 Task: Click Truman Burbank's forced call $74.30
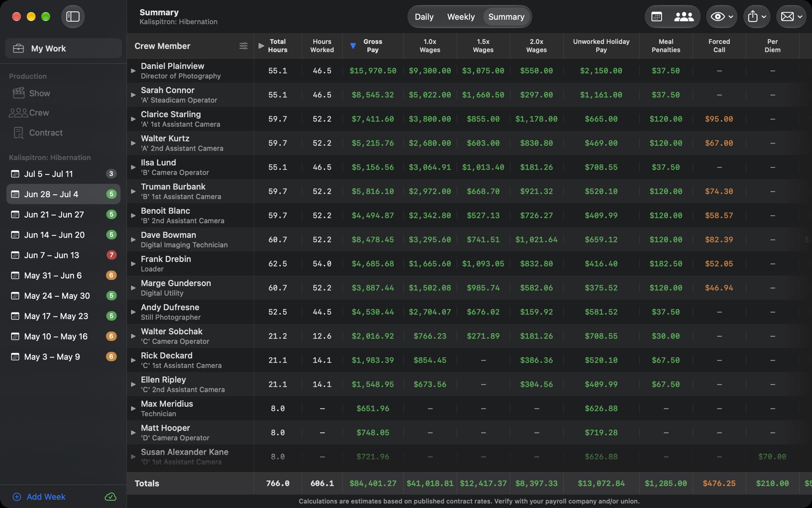coord(719,191)
